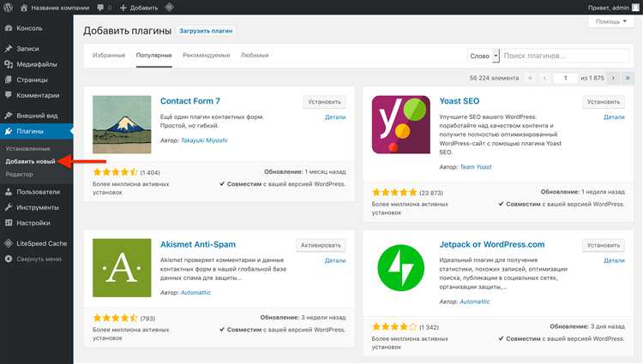Viewport: 643px width, 364px height.
Task: Click the Свернуть меню collapse icon
Action: (9, 259)
